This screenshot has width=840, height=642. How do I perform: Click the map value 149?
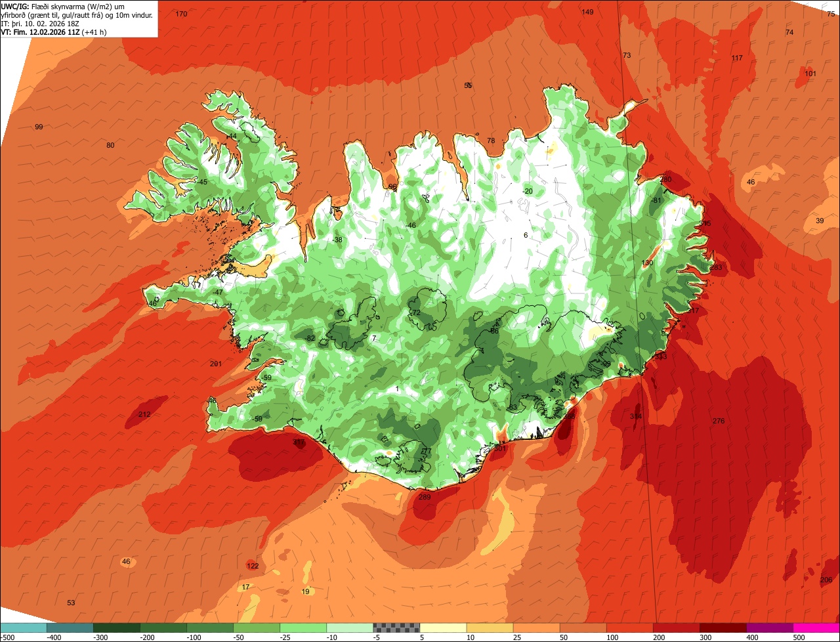[x=588, y=12]
